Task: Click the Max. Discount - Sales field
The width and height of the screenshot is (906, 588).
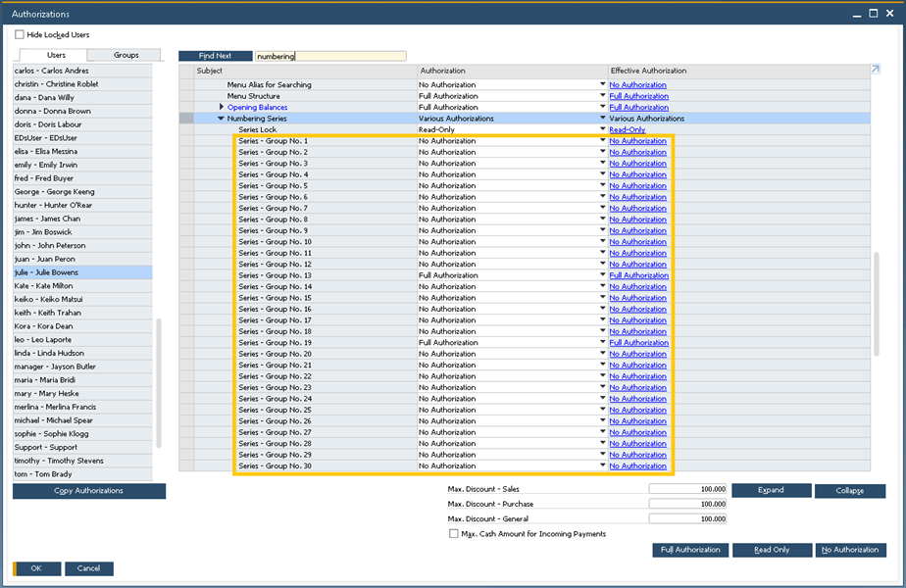Action: click(x=687, y=489)
